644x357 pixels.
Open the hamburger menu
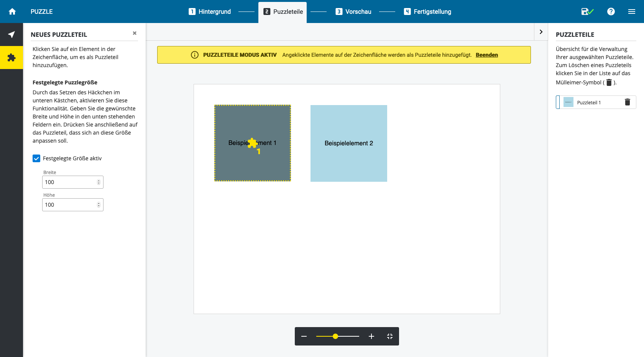[632, 12]
